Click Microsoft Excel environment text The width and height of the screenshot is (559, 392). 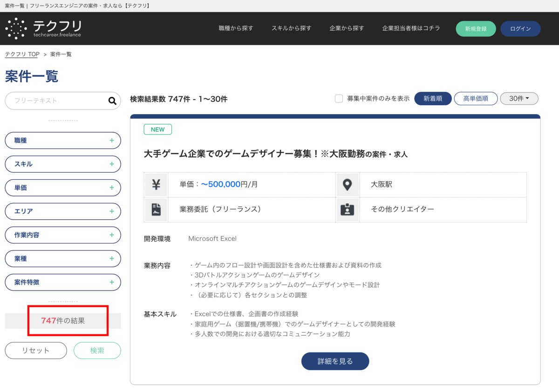pyautogui.click(x=212, y=239)
